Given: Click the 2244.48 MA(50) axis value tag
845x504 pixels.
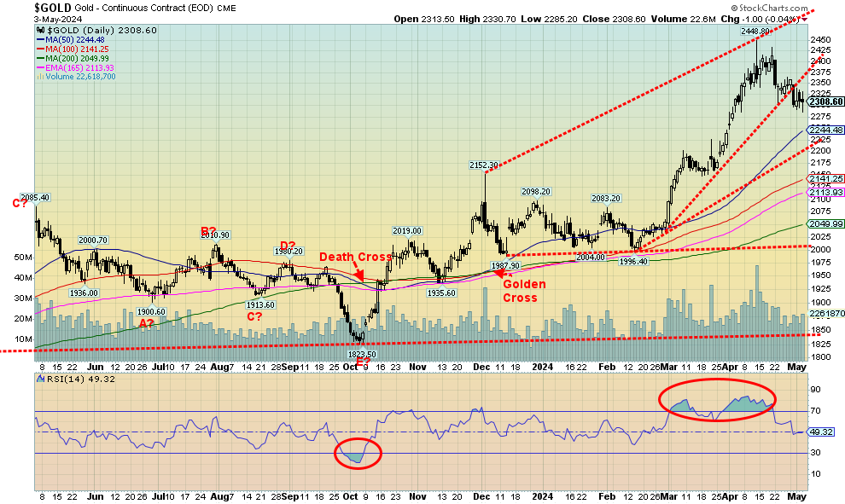Looking at the screenshot, I should coord(825,130).
